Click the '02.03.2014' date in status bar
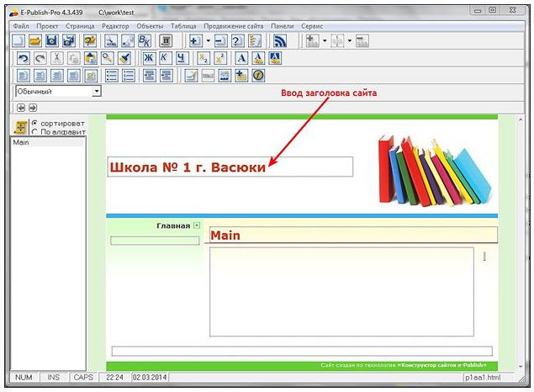534x392 pixels. (x=150, y=378)
